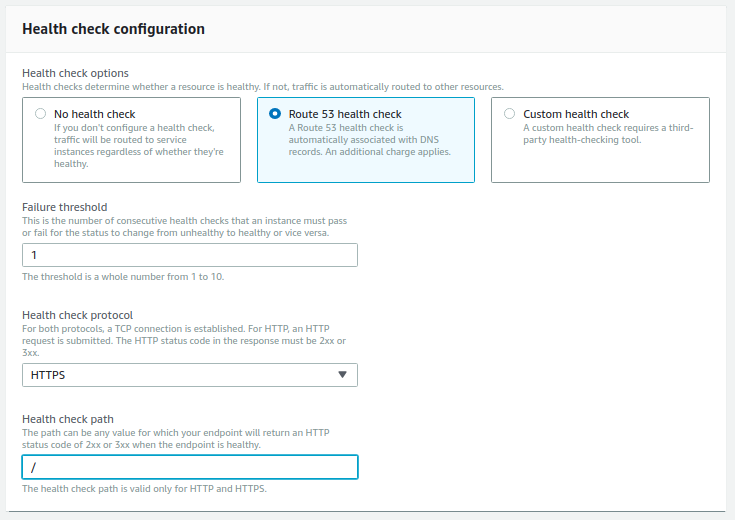
Task: Click the No health check description about unhealthy routing
Action: click(139, 146)
